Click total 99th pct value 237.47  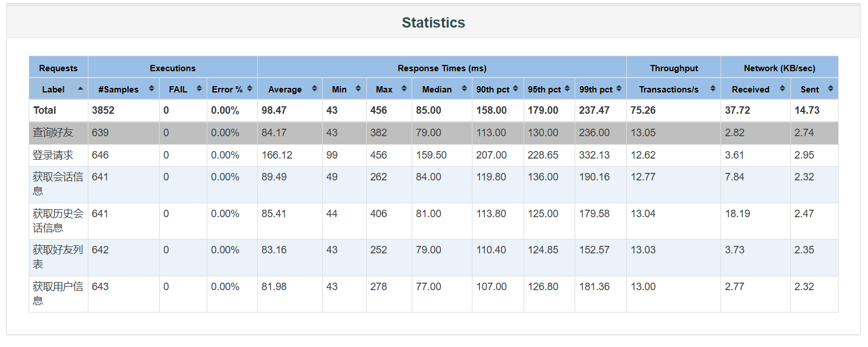pyautogui.click(x=594, y=110)
